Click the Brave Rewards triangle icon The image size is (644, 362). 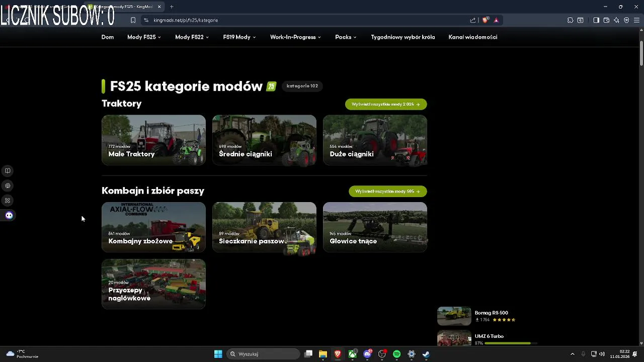tap(496, 20)
